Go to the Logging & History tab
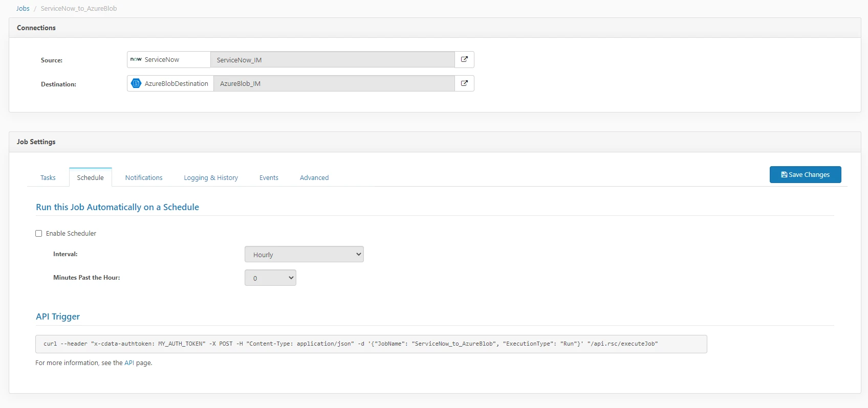 click(x=211, y=177)
